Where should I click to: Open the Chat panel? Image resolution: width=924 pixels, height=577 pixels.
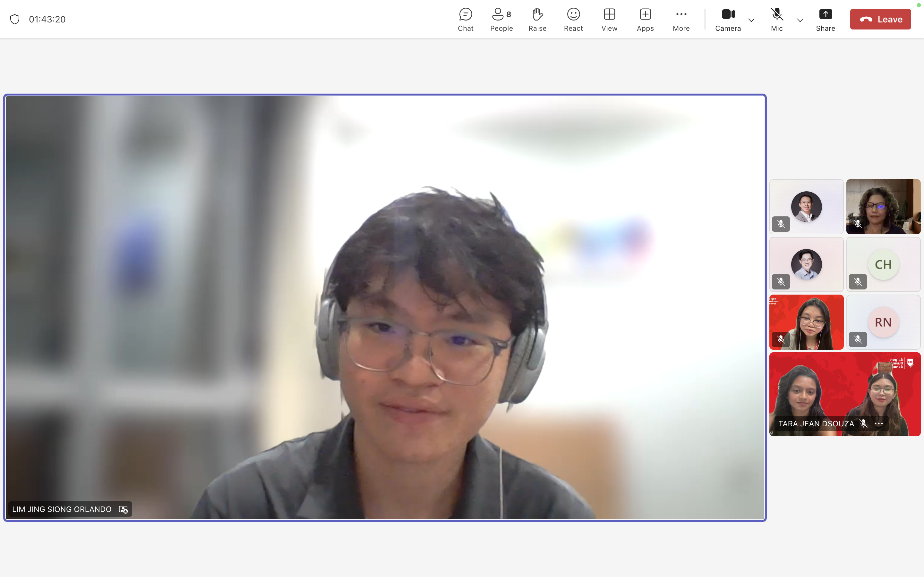[x=466, y=20]
